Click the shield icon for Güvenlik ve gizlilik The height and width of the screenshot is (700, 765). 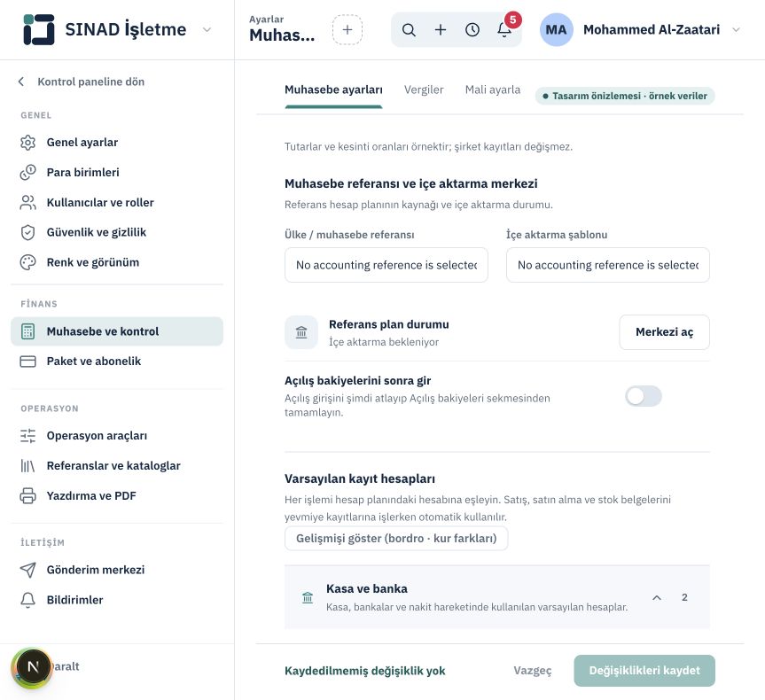click(27, 232)
